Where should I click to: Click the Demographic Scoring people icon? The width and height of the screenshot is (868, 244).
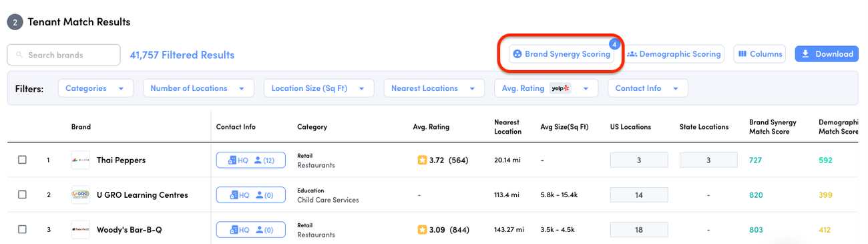click(x=632, y=54)
